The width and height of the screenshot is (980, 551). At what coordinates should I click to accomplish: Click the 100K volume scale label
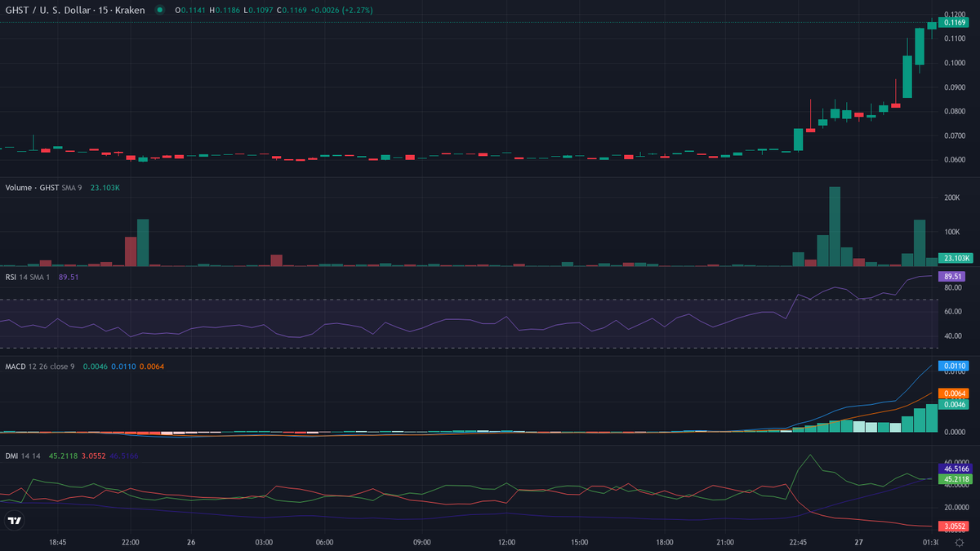(951, 232)
